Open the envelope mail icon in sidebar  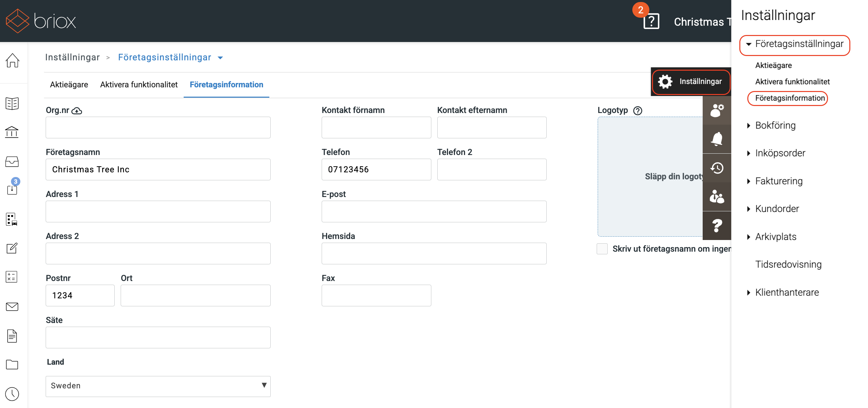[x=12, y=307]
